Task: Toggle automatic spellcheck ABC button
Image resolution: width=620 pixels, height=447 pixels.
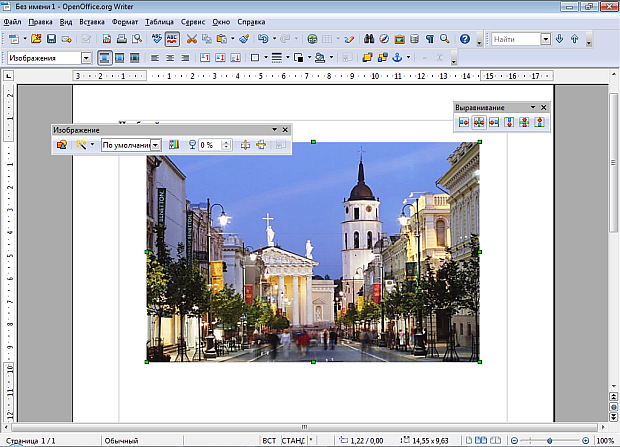Action: pyautogui.click(x=172, y=39)
